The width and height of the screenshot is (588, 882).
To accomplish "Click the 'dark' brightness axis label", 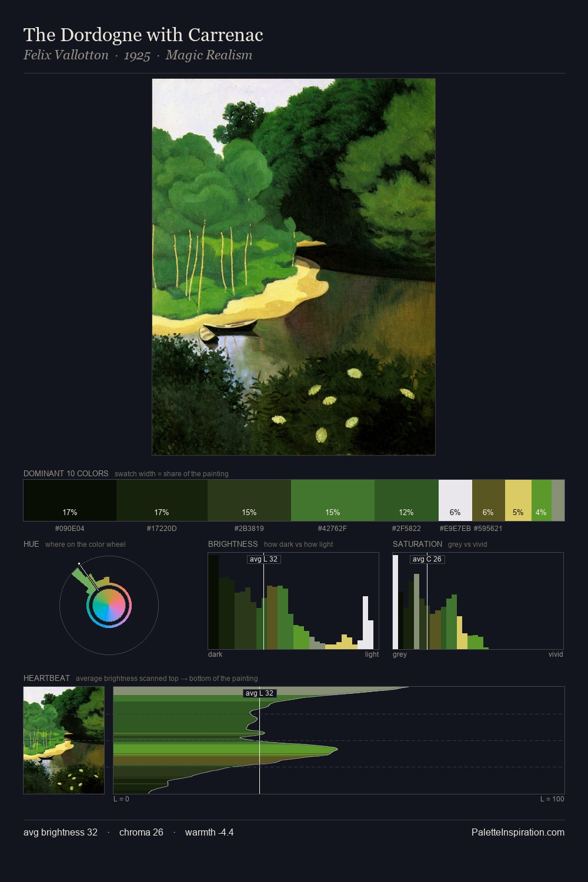I will tap(215, 654).
